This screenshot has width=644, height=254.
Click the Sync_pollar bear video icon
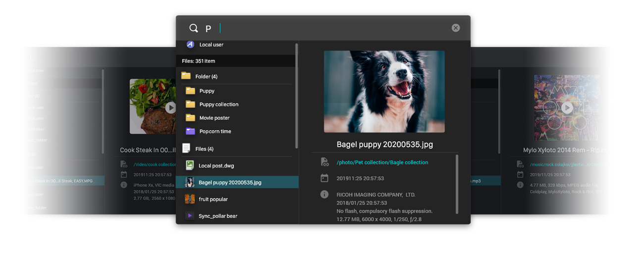coord(190,216)
